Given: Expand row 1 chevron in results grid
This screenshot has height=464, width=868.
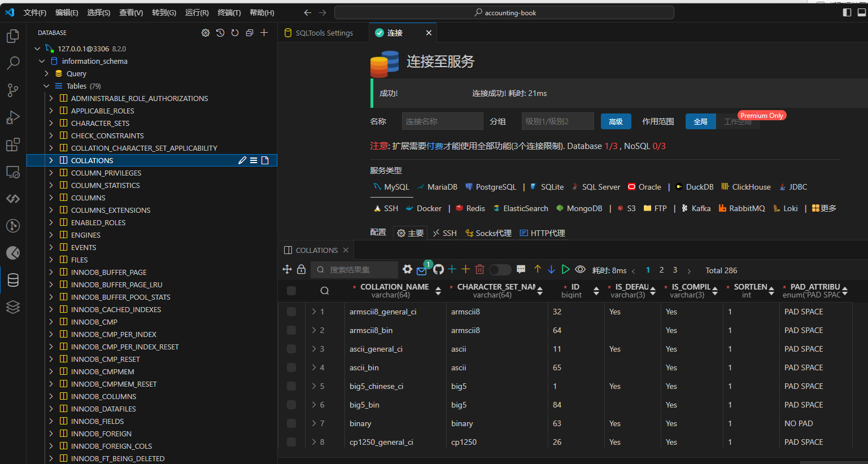Looking at the screenshot, I should pos(314,312).
